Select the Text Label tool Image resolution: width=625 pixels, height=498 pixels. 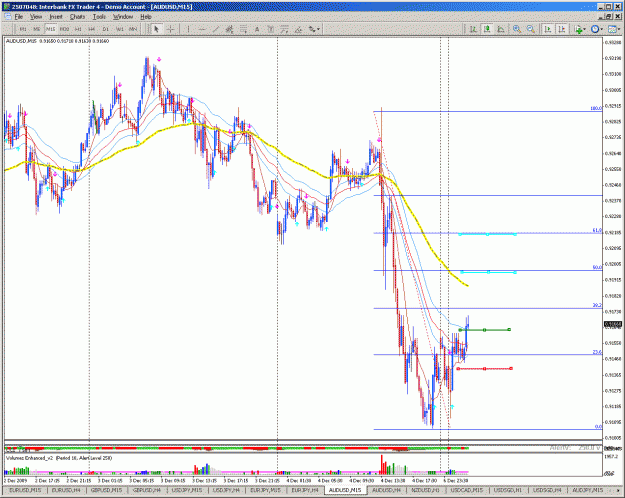coord(271,29)
